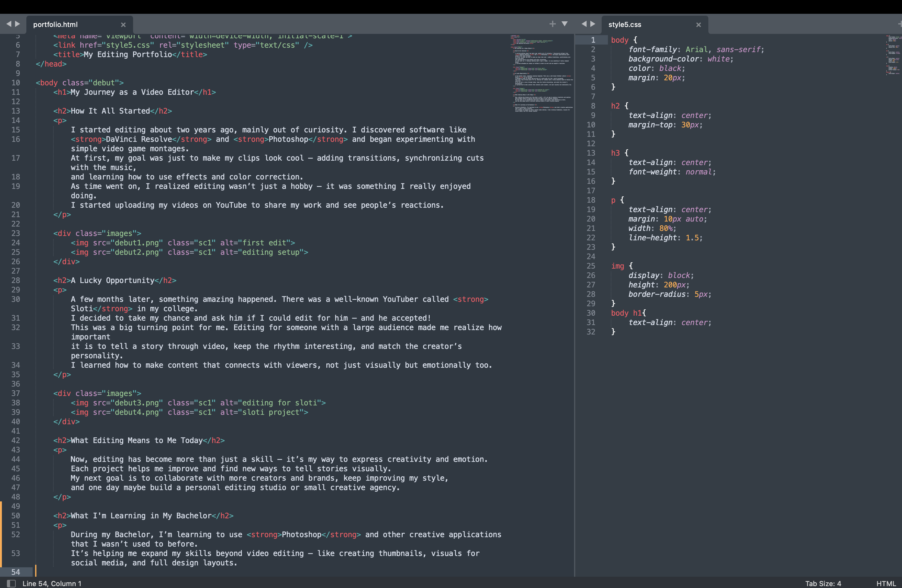Image resolution: width=902 pixels, height=588 pixels.
Task: Close the portfolio.html tab
Action: pyautogui.click(x=123, y=24)
